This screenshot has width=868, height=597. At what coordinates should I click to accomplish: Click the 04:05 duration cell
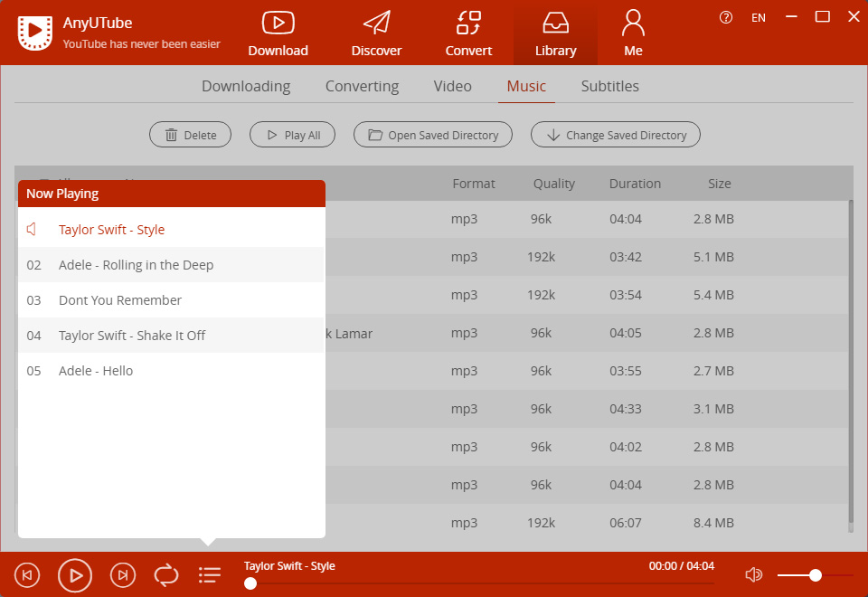pyautogui.click(x=625, y=333)
